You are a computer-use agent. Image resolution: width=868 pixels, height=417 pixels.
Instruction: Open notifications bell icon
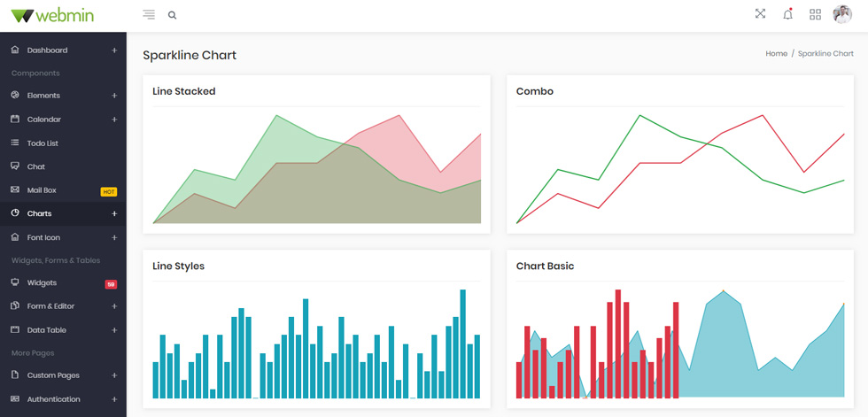[787, 14]
